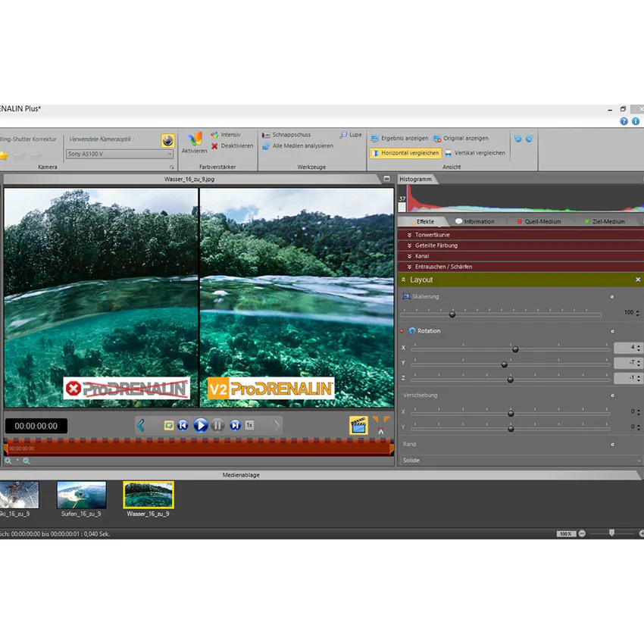Set the left orange trim marker
644x644 pixels.
click(375, 419)
